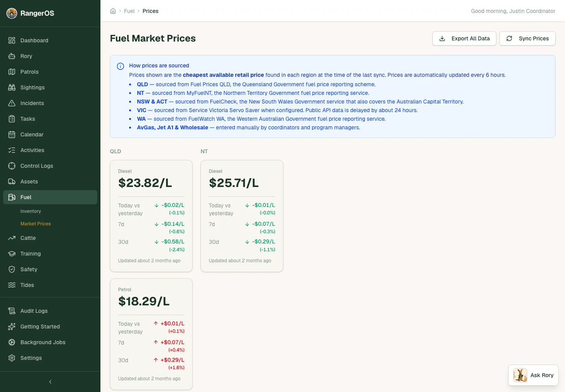Click the Audit Logs scroll icon
This screenshot has height=392, width=565.
(x=12, y=311)
